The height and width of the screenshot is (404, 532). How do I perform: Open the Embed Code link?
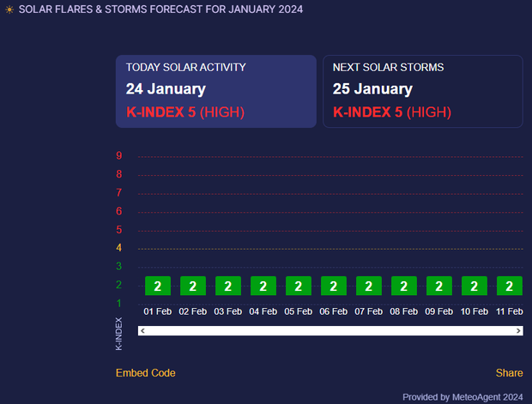pyautogui.click(x=145, y=373)
